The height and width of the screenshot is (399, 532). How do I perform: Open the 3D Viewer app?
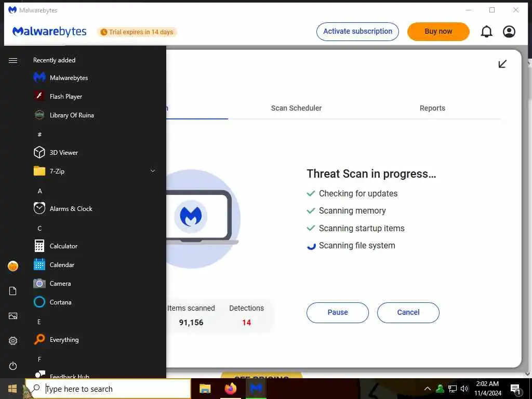click(95, 153)
